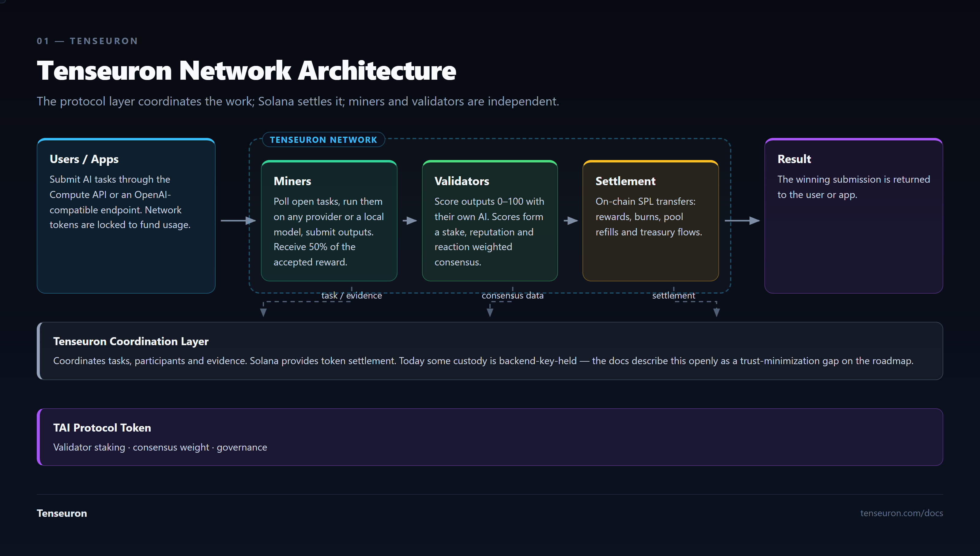
Task: Select the Miners card title
Action: tap(292, 181)
